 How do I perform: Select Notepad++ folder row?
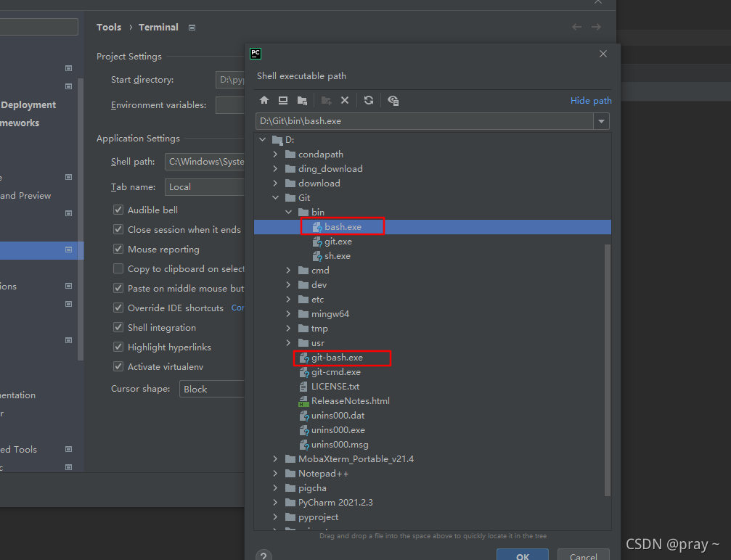tap(323, 474)
